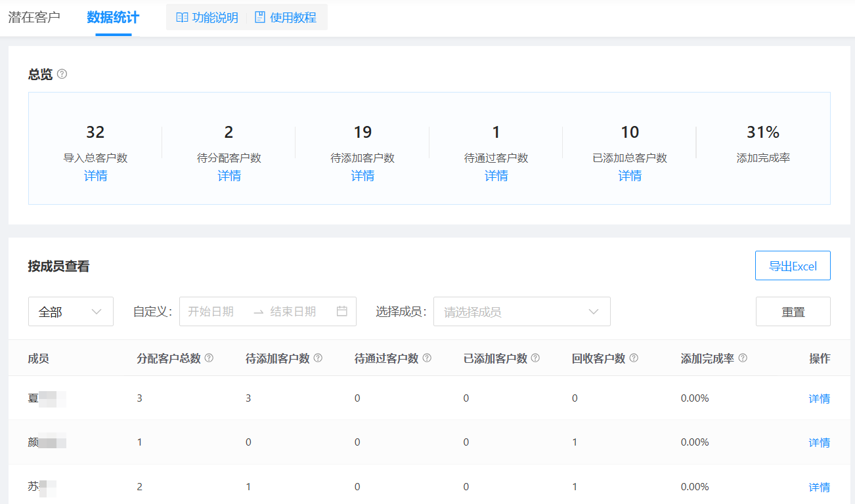Open 详情 for member 夏 row
Viewport: 855px width, 504px height.
[x=819, y=398]
